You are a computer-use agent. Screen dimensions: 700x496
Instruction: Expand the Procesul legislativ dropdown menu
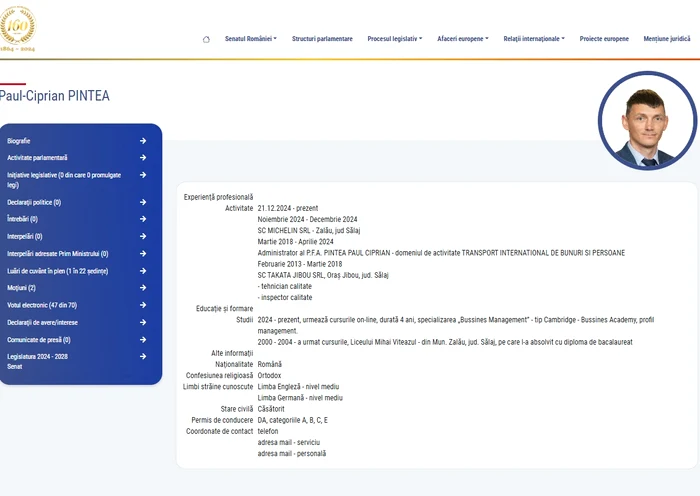click(x=395, y=39)
